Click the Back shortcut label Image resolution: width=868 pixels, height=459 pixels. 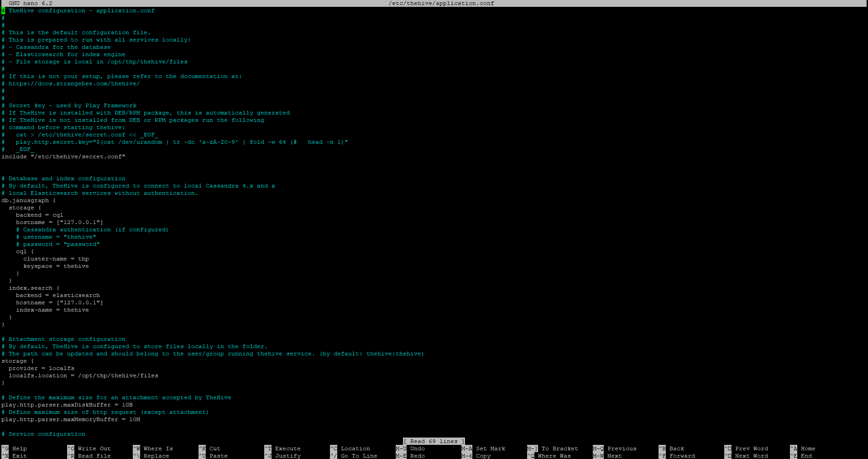[677, 449]
